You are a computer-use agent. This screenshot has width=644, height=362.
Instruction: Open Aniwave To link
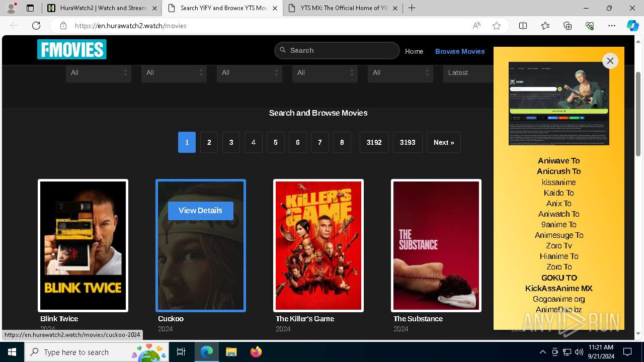coord(558,161)
